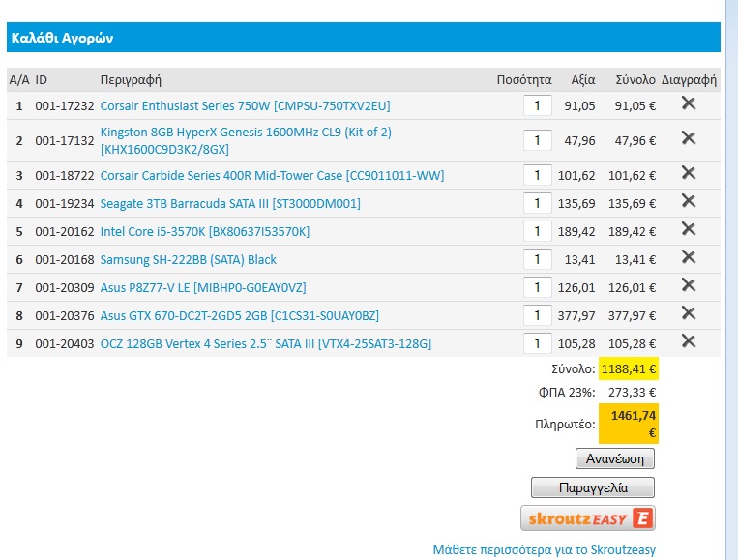The height and width of the screenshot is (560, 738).
Task: Select product ID 001-17132
Action: pyautogui.click(x=65, y=140)
